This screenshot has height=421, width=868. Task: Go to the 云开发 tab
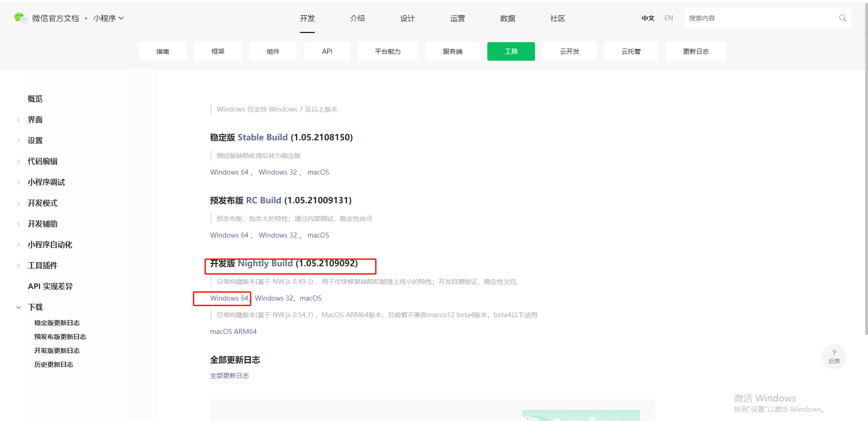click(569, 51)
